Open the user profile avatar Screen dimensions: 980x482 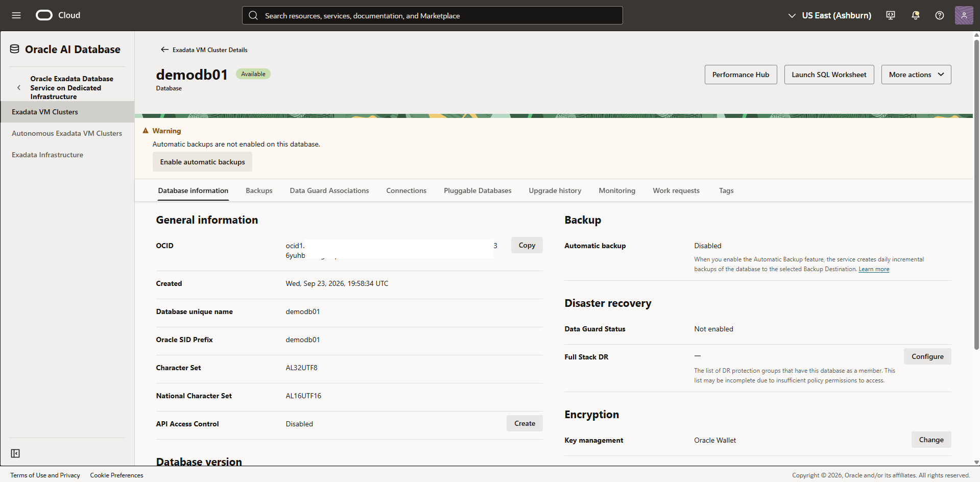964,15
